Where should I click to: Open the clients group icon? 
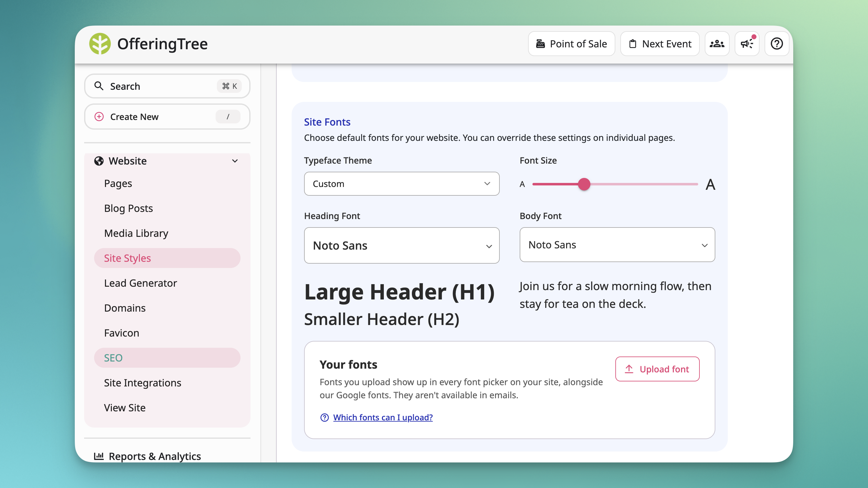(717, 44)
